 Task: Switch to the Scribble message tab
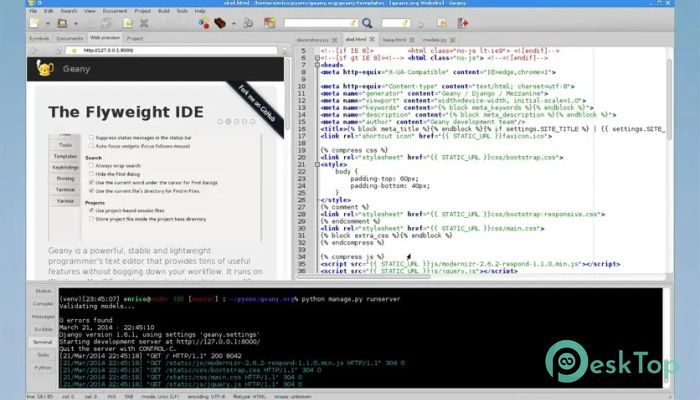tap(43, 329)
